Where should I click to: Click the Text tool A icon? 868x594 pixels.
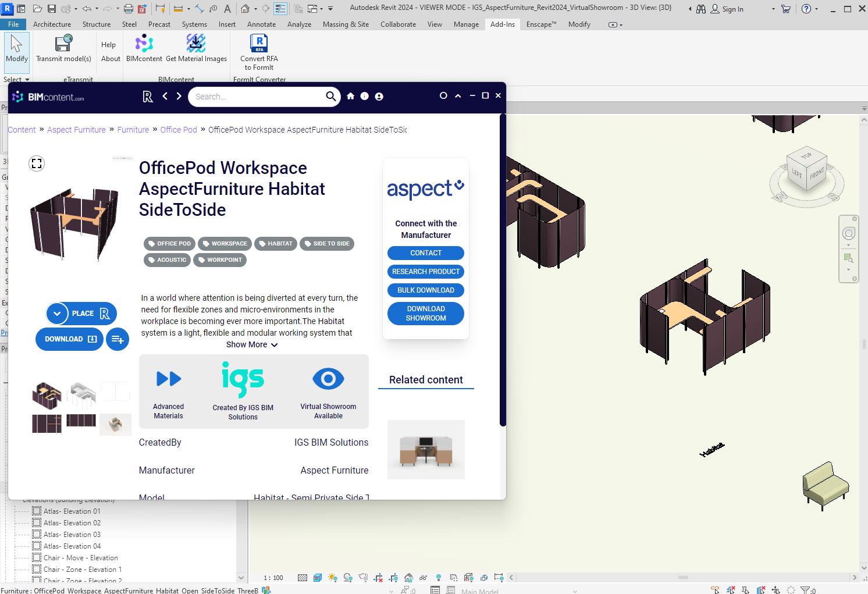click(227, 9)
